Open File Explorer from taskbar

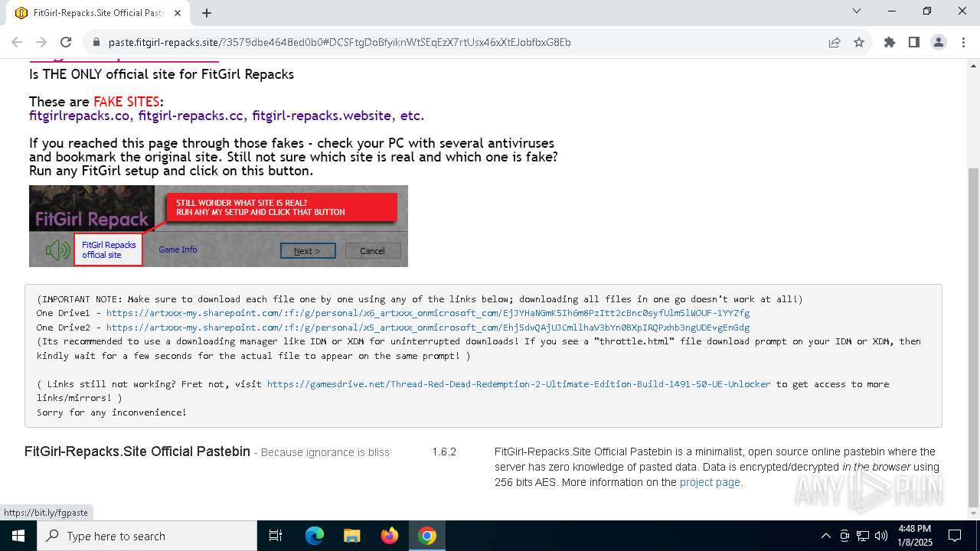[351, 536]
